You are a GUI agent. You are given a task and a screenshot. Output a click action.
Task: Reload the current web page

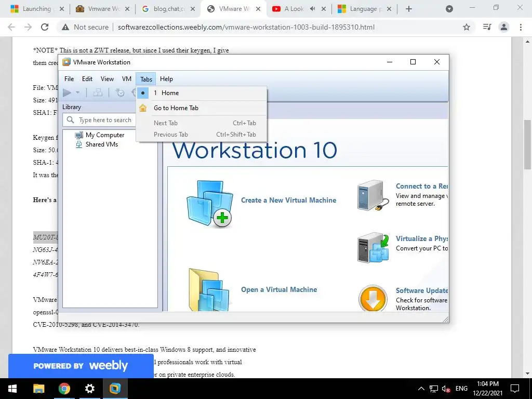click(x=45, y=27)
